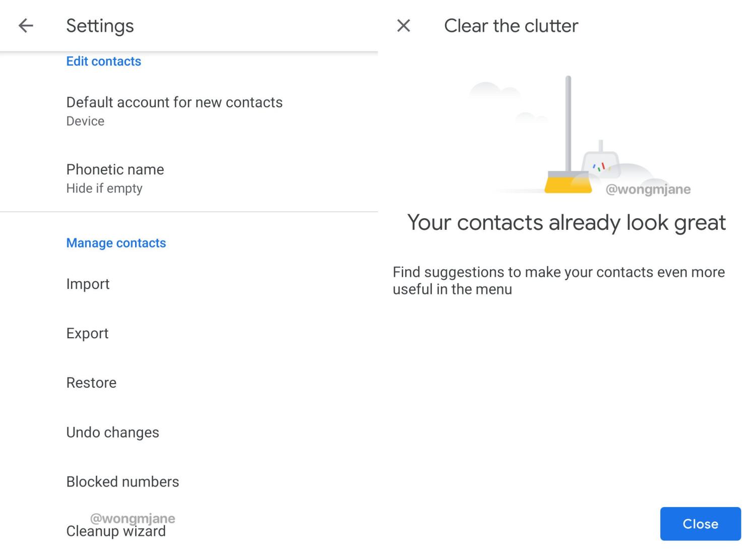Click the @wongmjane watermark near the broom
The height and width of the screenshot is (555, 756).
pos(648,190)
